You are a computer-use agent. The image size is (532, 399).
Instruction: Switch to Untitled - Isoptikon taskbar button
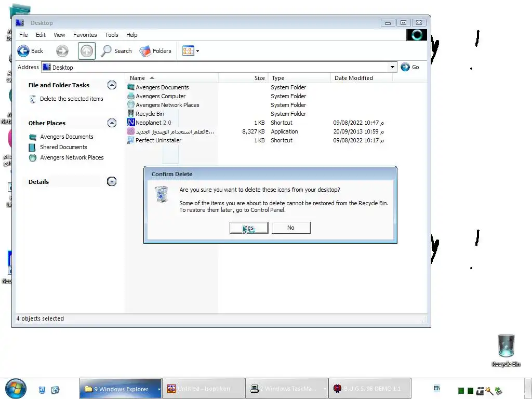click(204, 389)
